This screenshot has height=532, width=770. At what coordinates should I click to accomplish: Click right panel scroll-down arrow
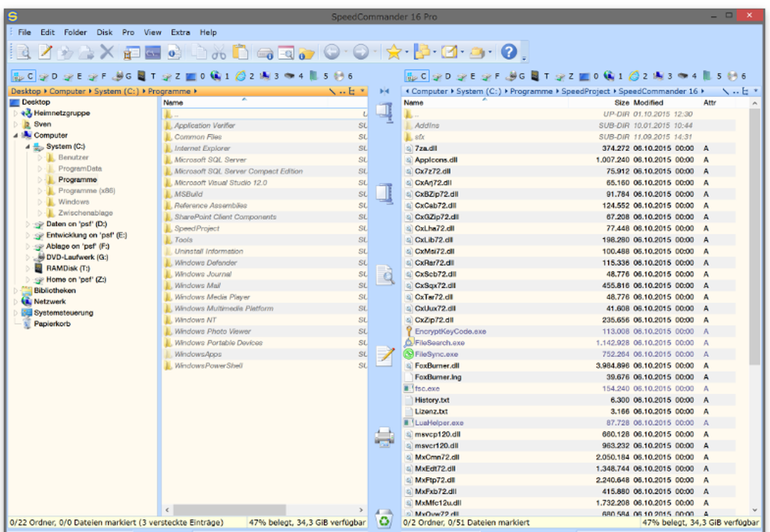pyautogui.click(x=755, y=510)
